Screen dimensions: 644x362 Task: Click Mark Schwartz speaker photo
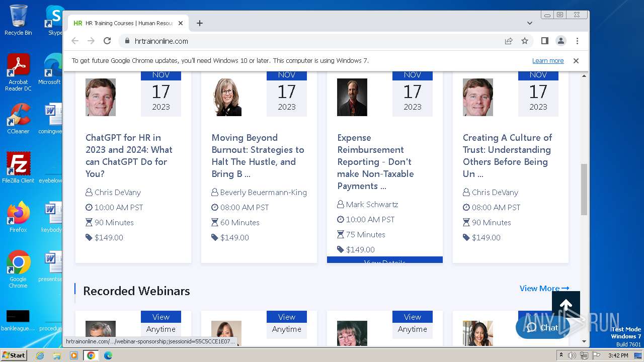click(x=352, y=97)
